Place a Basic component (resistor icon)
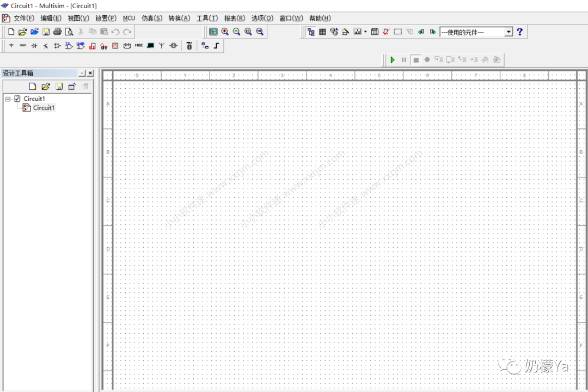This screenshot has width=588, height=392. click(23, 46)
